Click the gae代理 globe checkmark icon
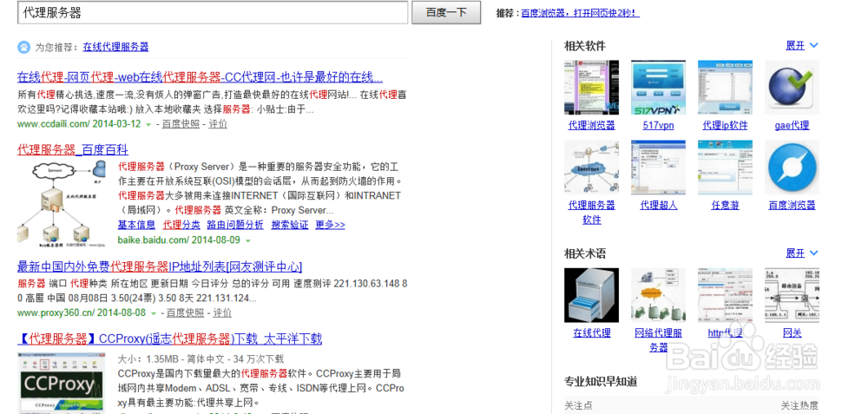868x414 pixels. tap(792, 88)
